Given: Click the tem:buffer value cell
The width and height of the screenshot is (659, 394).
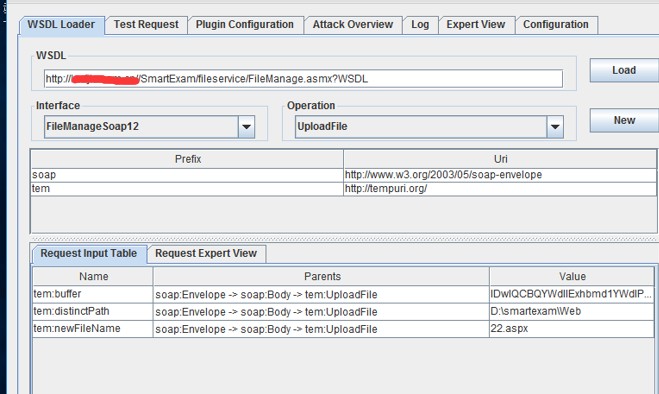Looking at the screenshot, I should pyautogui.click(x=572, y=294).
